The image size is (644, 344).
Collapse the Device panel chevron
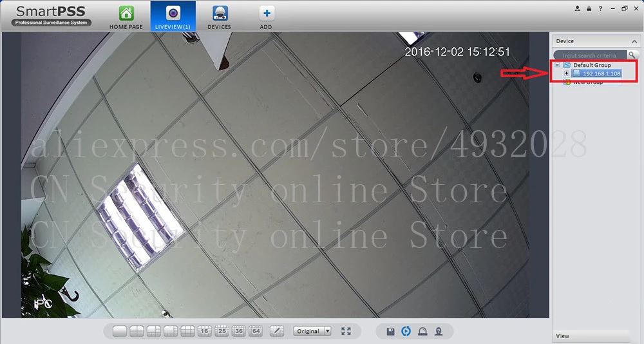[634, 41]
